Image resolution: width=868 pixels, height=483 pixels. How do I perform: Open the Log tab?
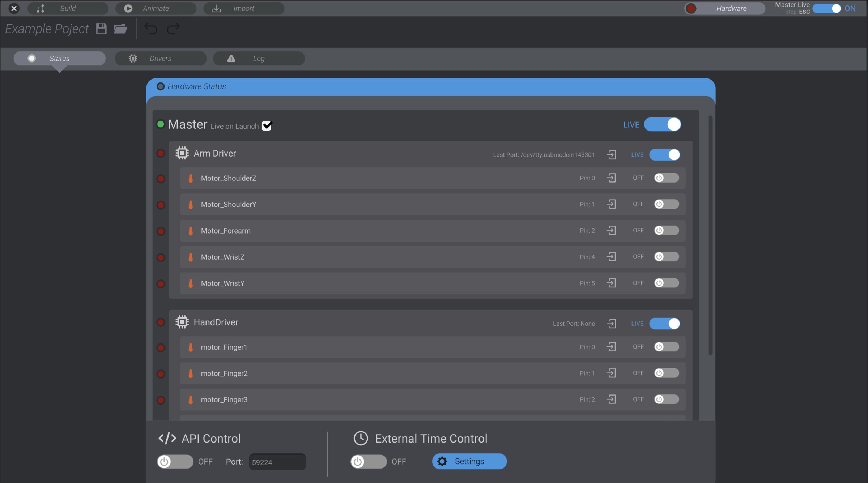point(259,58)
